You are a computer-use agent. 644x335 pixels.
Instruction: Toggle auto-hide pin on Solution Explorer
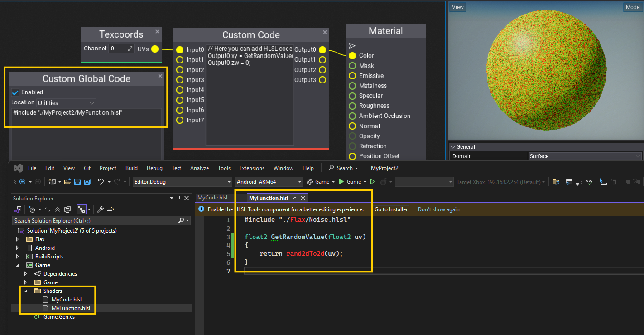(x=179, y=198)
